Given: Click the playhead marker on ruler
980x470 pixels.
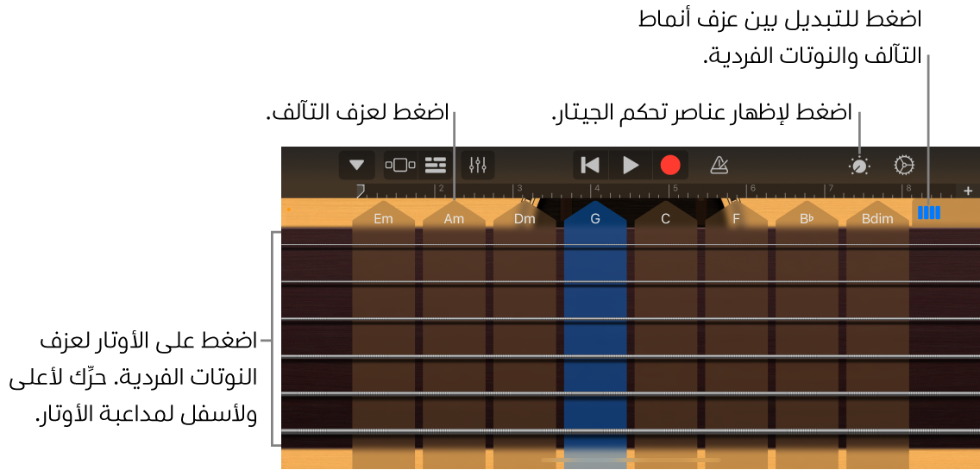Looking at the screenshot, I should coord(361,190).
